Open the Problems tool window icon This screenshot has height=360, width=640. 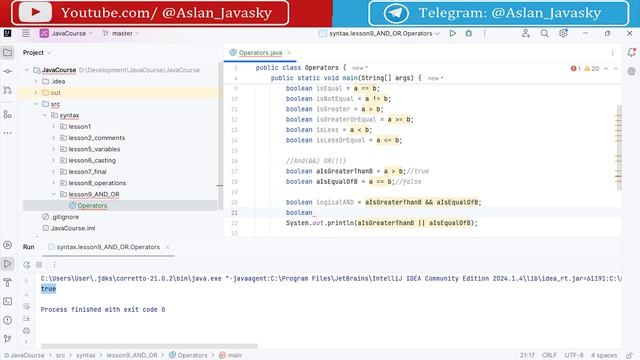click(x=7, y=320)
